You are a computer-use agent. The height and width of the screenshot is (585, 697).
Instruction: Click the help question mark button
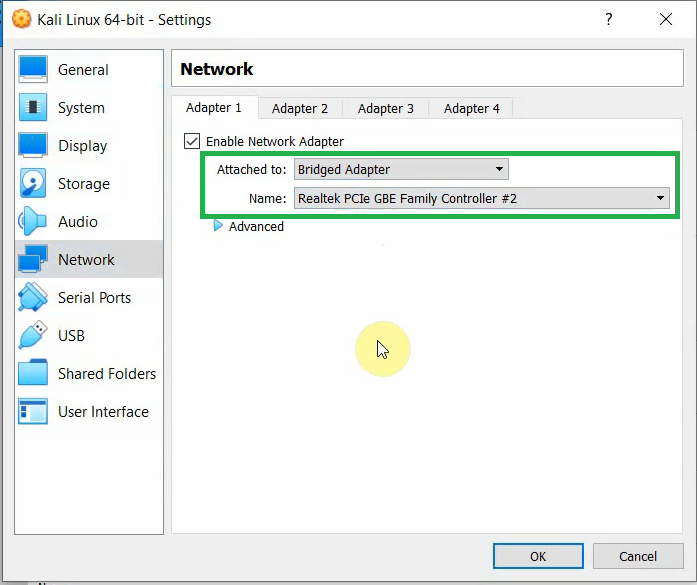tap(609, 19)
